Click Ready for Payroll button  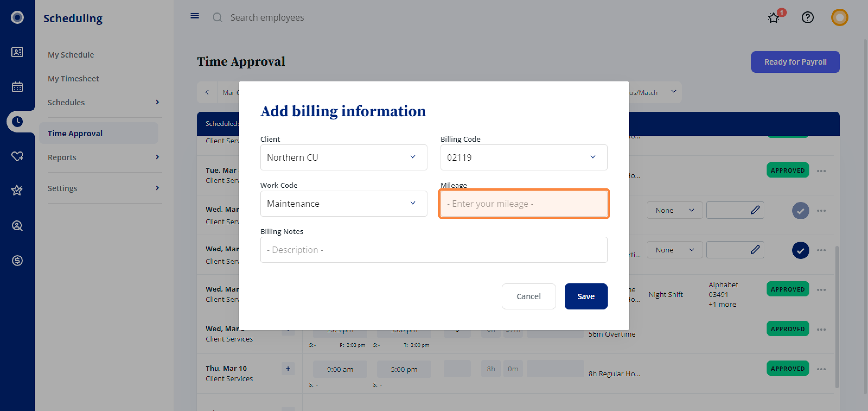click(795, 62)
